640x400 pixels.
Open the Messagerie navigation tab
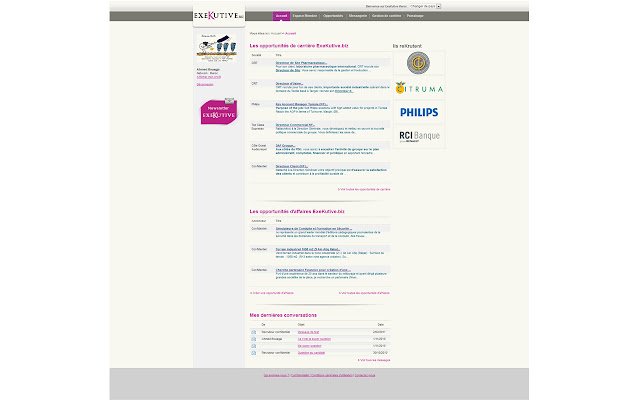[x=358, y=16]
